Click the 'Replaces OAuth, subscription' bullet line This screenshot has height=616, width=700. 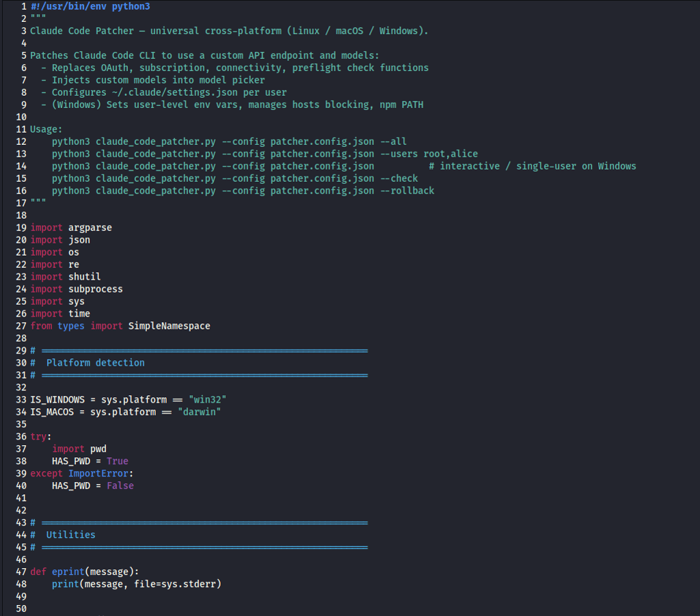(235, 68)
